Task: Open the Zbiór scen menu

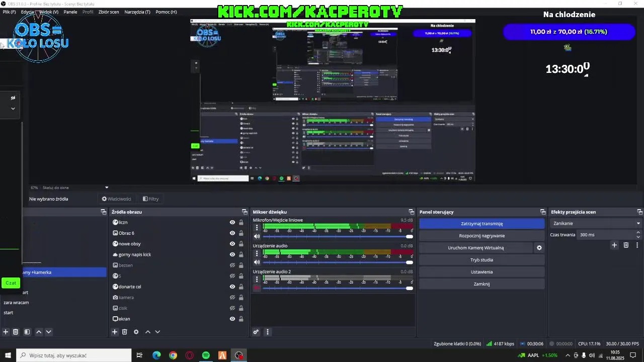Action: tap(109, 12)
